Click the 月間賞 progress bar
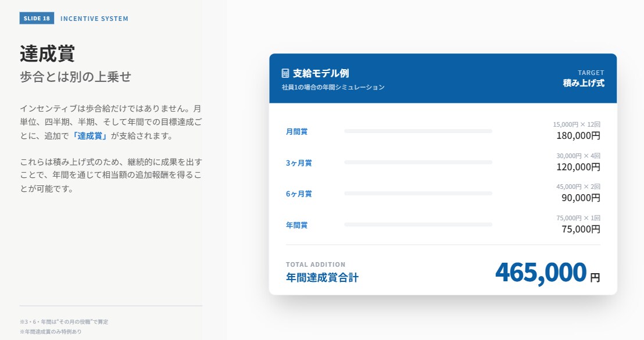Viewport: 644px width, 340px height. [x=418, y=131]
